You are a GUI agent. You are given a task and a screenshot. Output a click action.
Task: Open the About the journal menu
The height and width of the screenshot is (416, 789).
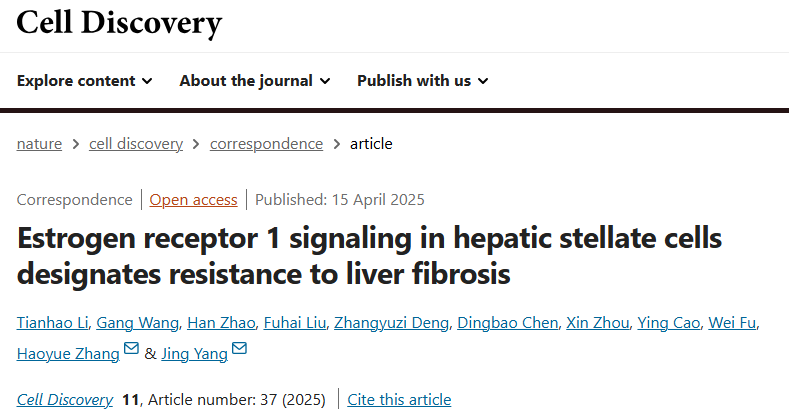click(x=255, y=80)
